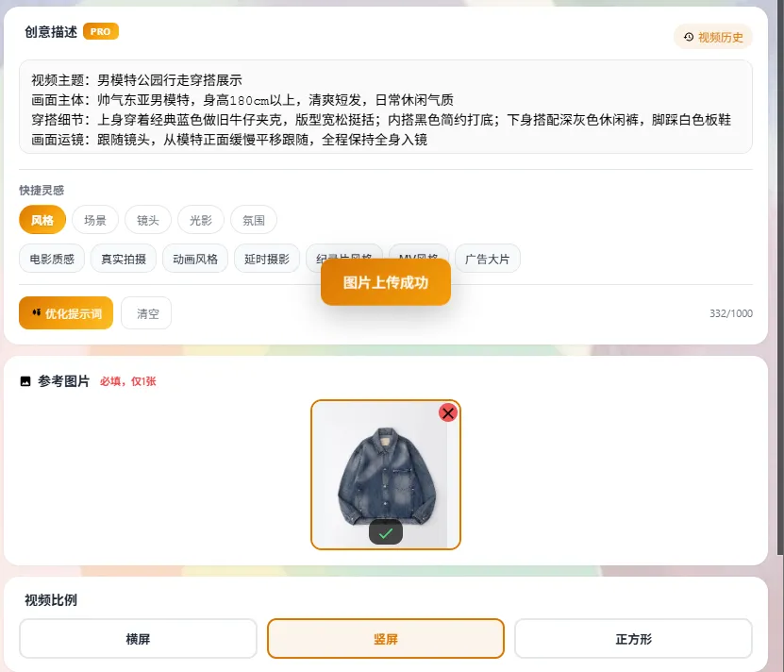The image size is (784, 672).
Task: Add the 动画风格 style tag
Action: point(195,259)
